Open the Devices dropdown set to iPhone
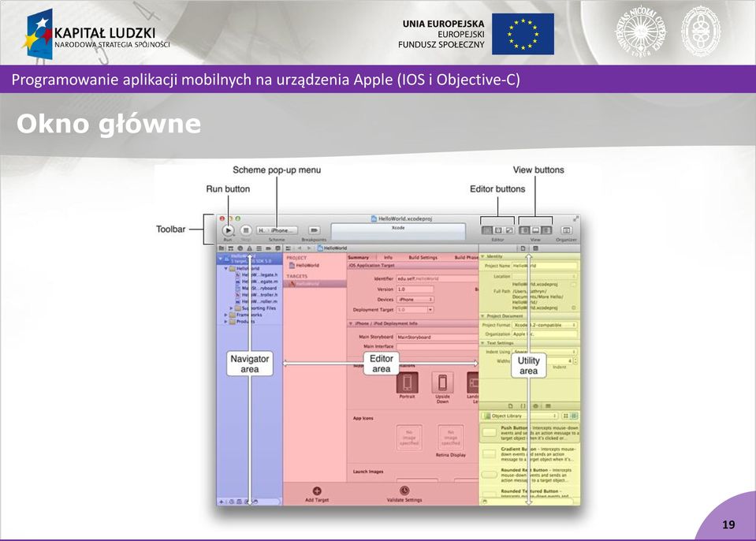The width and height of the screenshot is (756, 541). [x=415, y=300]
